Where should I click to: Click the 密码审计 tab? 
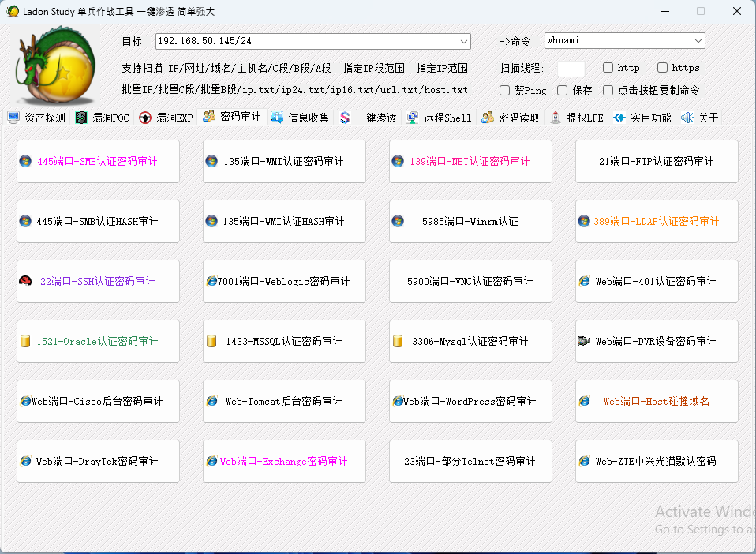pos(232,117)
